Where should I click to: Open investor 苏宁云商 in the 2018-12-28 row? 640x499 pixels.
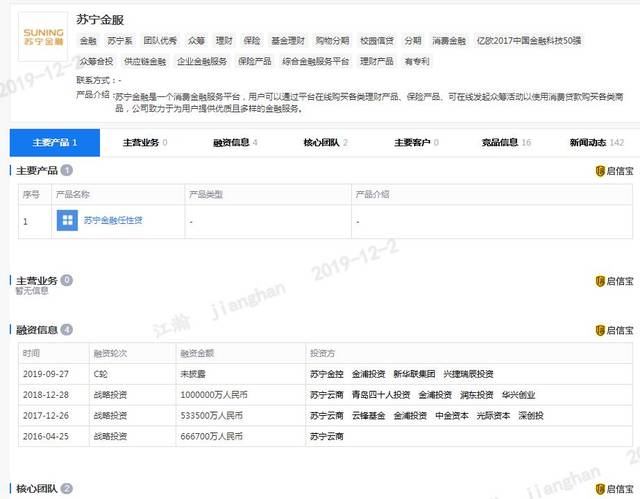tap(327, 395)
